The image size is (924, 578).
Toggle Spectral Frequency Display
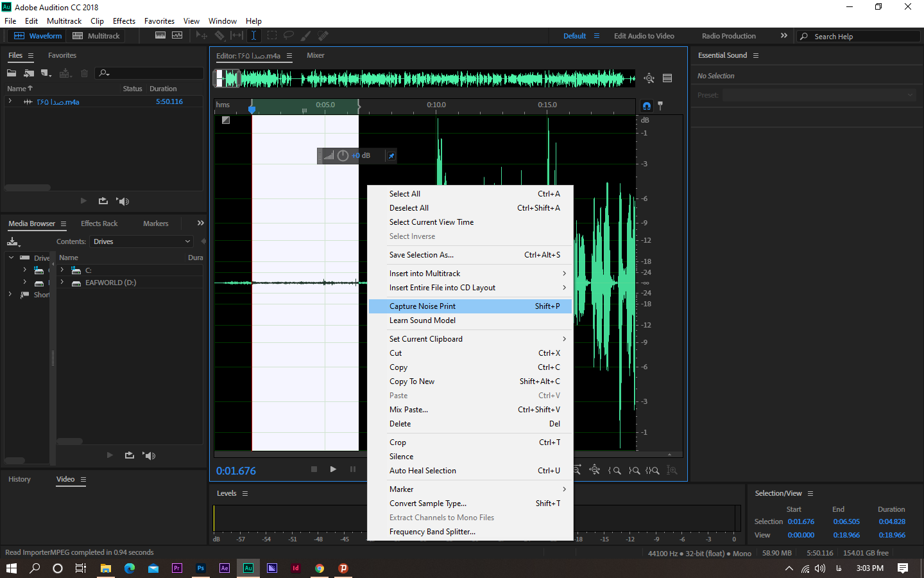point(160,36)
